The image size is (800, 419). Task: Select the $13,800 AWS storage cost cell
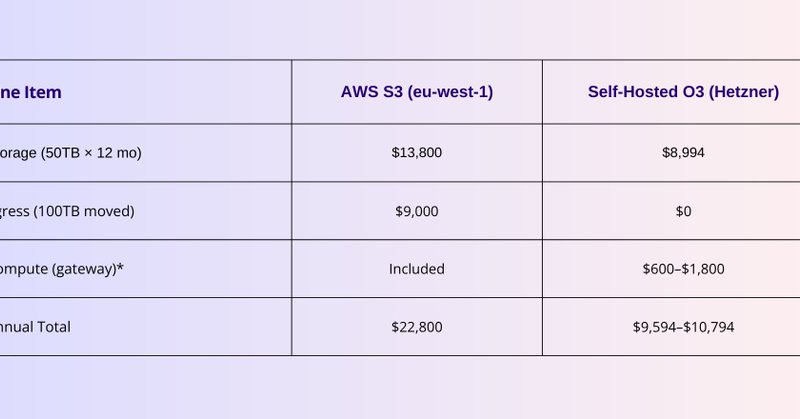pos(417,153)
